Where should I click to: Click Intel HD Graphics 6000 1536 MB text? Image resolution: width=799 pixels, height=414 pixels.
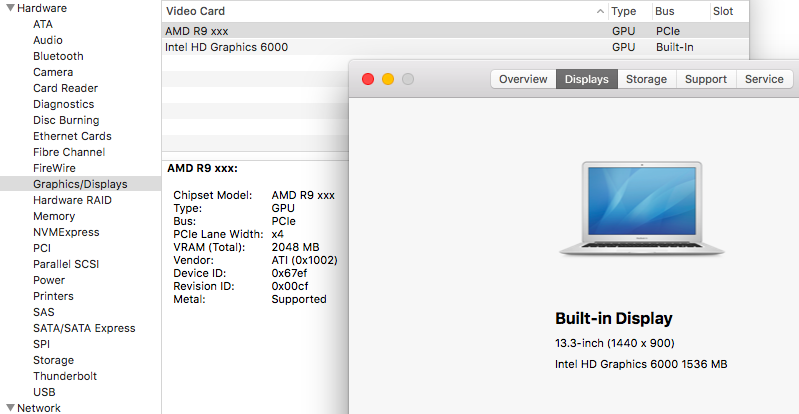[x=641, y=364]
